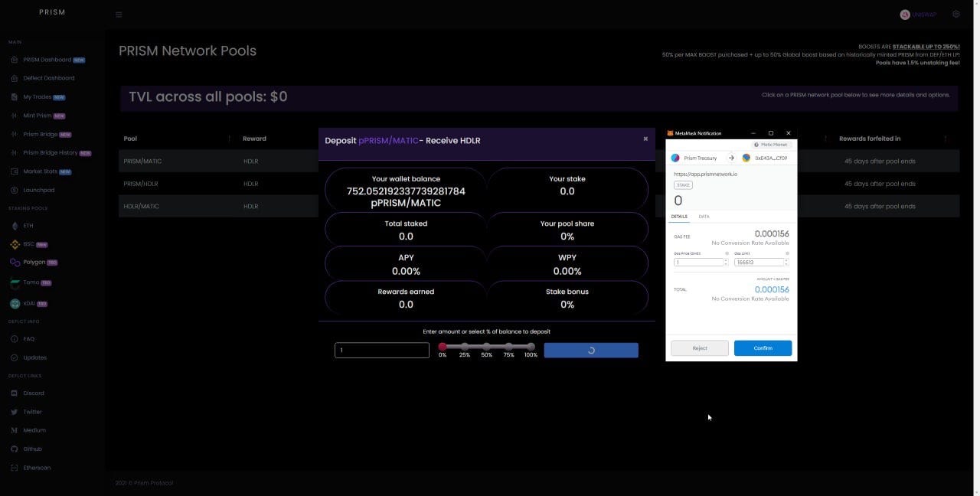Select the Tomo staking pool icon
Screen dimensions: 980x496
tap(15, 282)
